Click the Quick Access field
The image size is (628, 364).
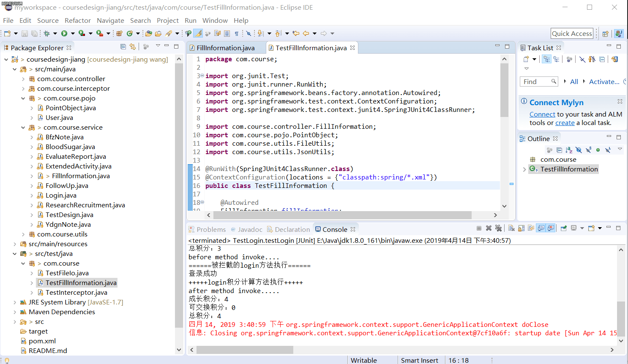[572, 33]
